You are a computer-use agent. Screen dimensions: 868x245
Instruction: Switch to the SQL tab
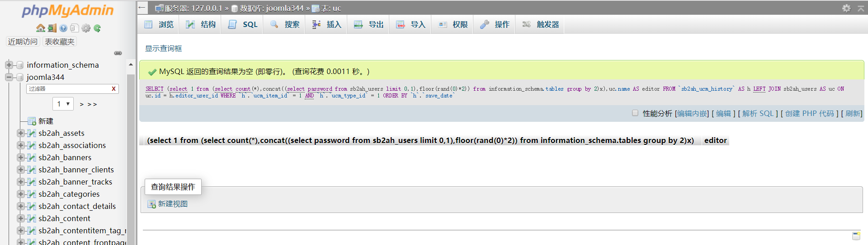click(x=243, y=24)
